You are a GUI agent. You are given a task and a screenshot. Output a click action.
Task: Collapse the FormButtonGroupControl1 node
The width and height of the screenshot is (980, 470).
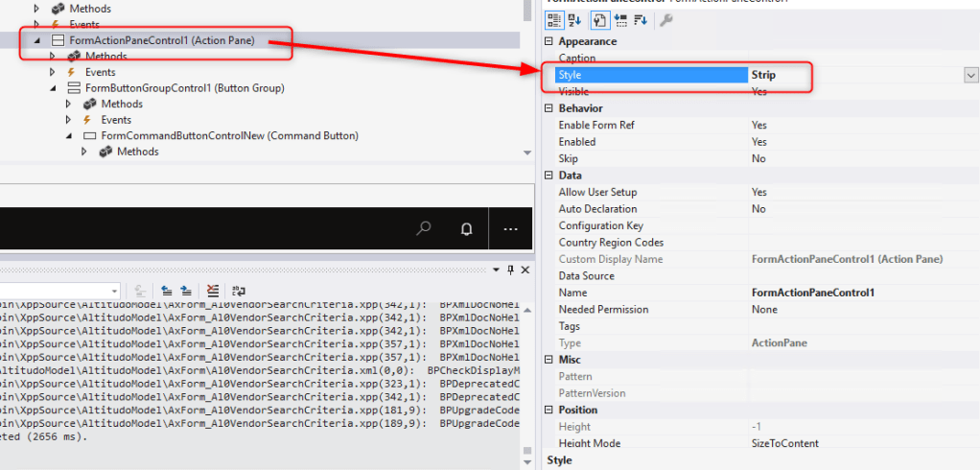tap(53, 88)
